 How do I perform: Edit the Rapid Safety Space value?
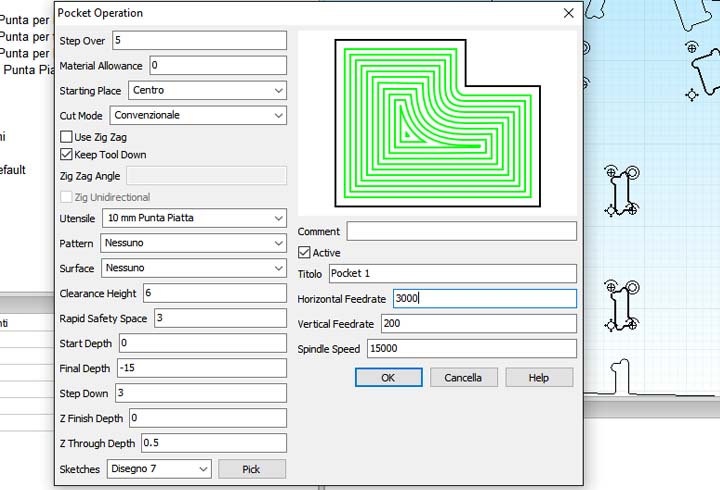click(x=220, y=318)
